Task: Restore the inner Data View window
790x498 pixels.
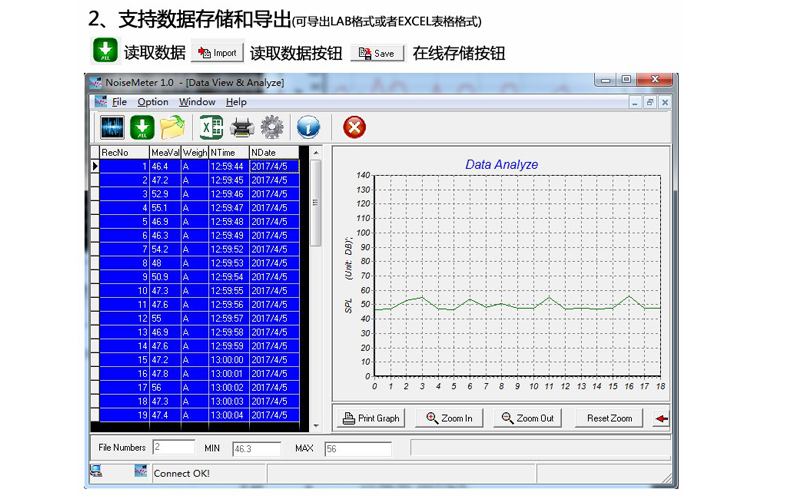Action: point(650,102)
